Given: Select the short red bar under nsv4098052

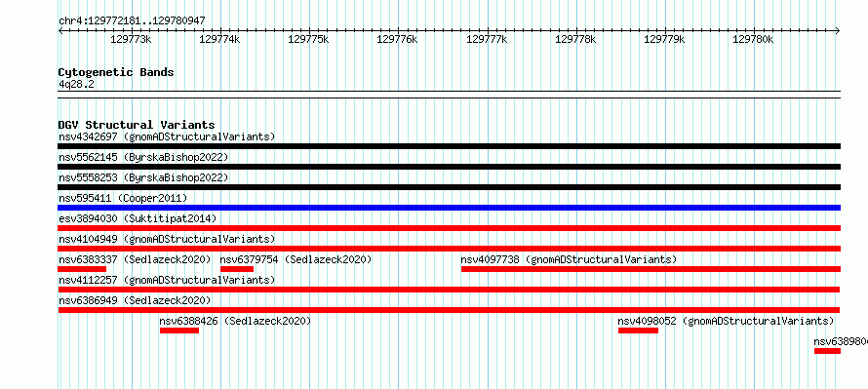Looking at the screenshot, I should pyautogui.click(x=638, y=331).
